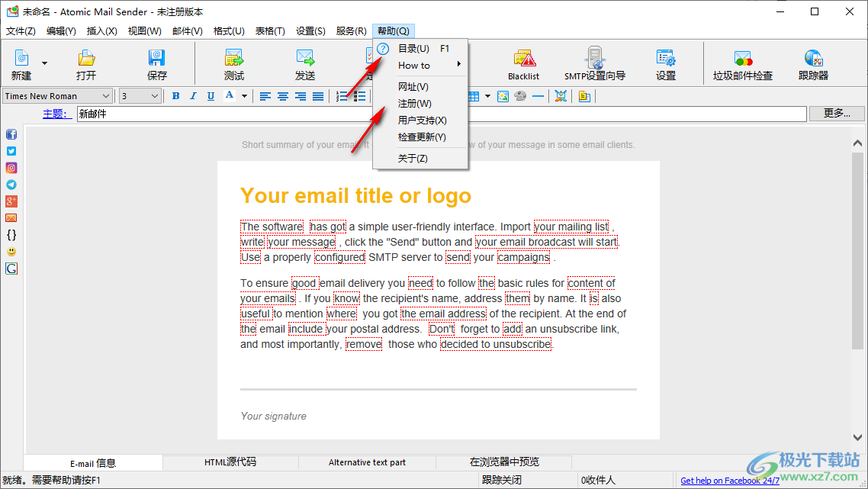Click the Google G sidebar icon
868x489 pixels.
click(x=11, y=269)
